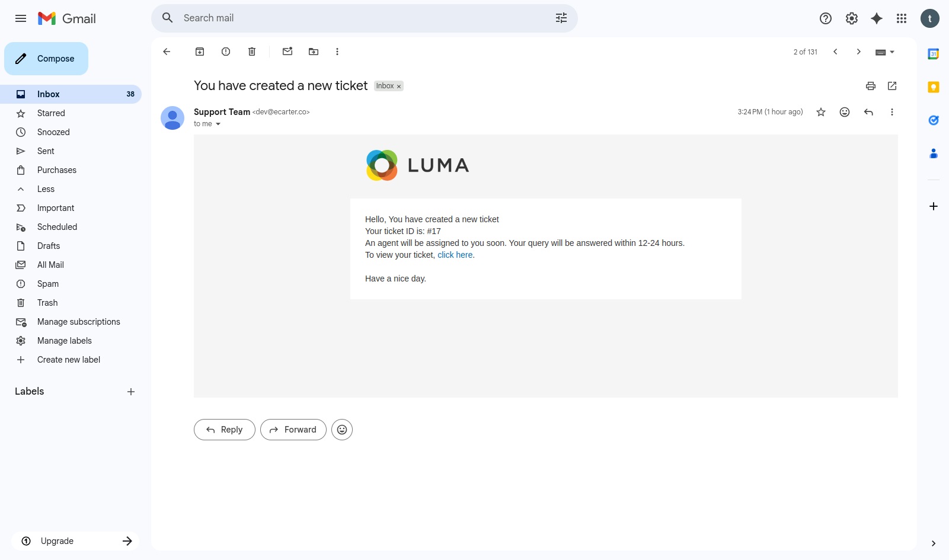The width and height of the screenshot is (949, 560).
Task: Delete this email with trash icon
Action: [x=252, y=52]
